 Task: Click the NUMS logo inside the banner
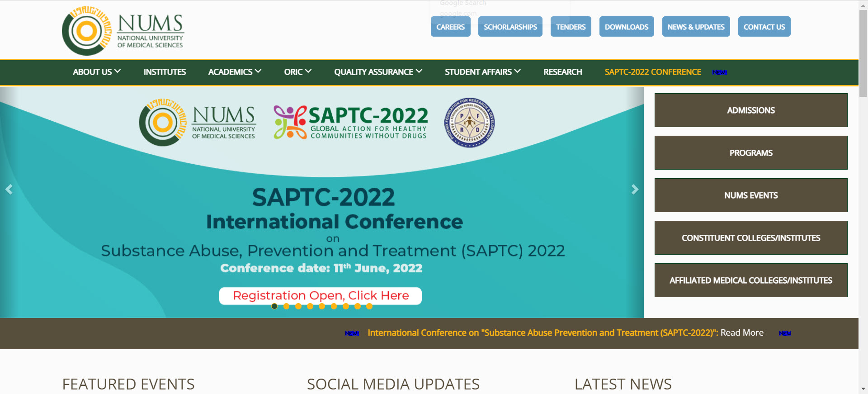[x=198, y=122]
